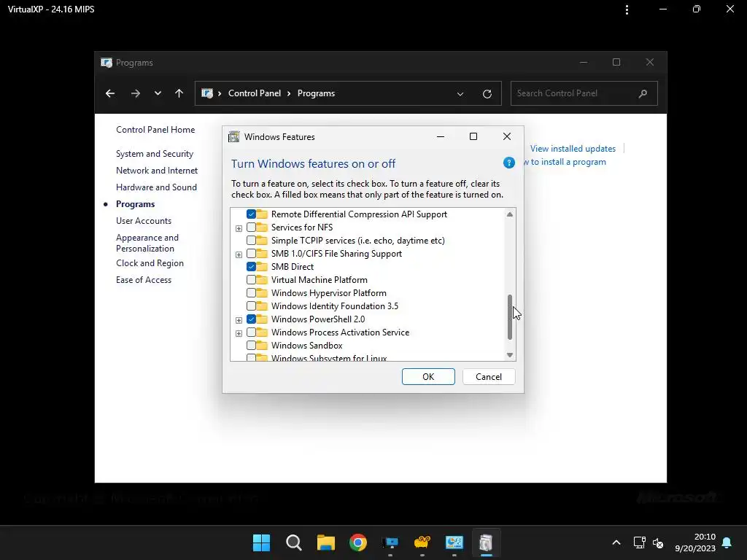Open Network and Internet category
This screenshot has height=560, width=747.
(x=157, y=171)
